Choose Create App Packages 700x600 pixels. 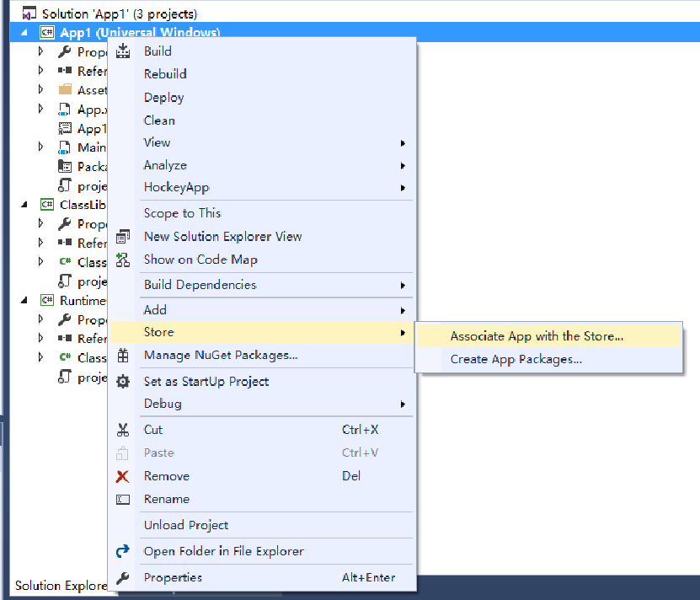(x=548, y=359)
